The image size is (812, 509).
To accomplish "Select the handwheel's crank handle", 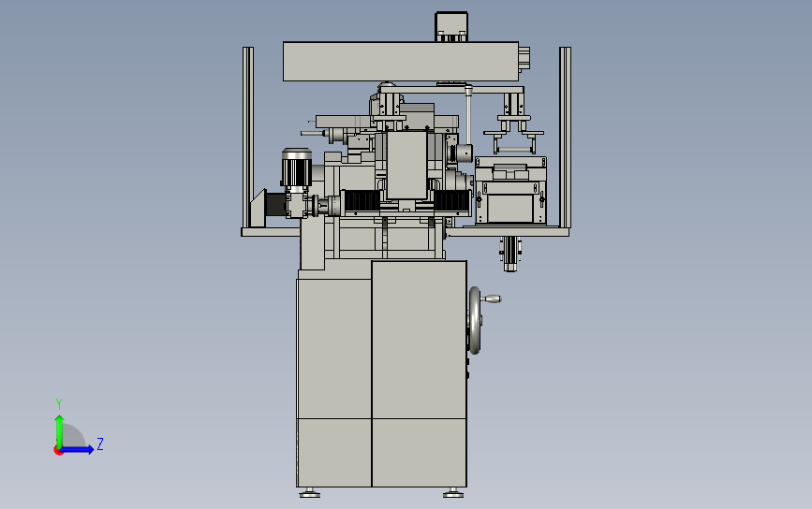I will [491, 299].
